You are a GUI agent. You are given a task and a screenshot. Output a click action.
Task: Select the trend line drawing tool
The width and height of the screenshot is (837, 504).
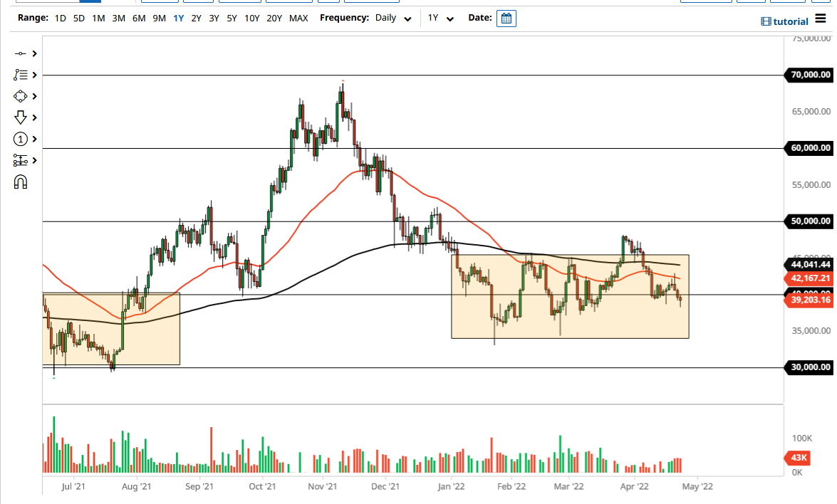pos(19,53)
